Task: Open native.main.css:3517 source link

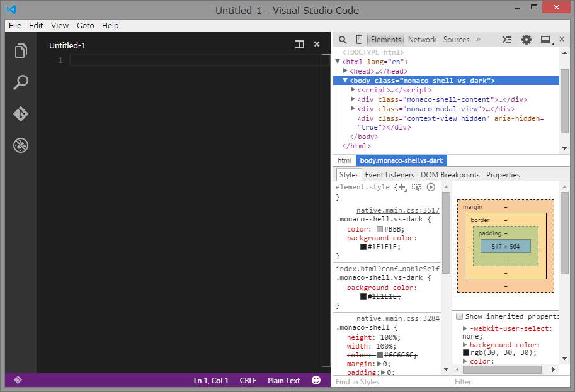Action: click(397, 210)
